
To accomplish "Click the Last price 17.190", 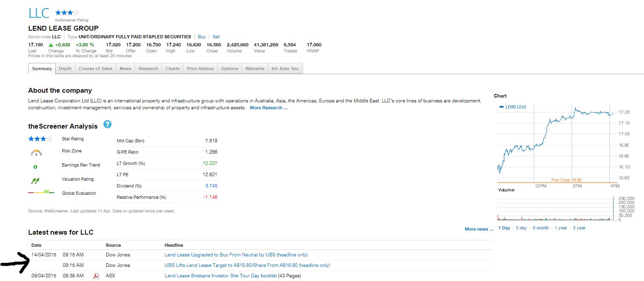I will coord(35,45).
